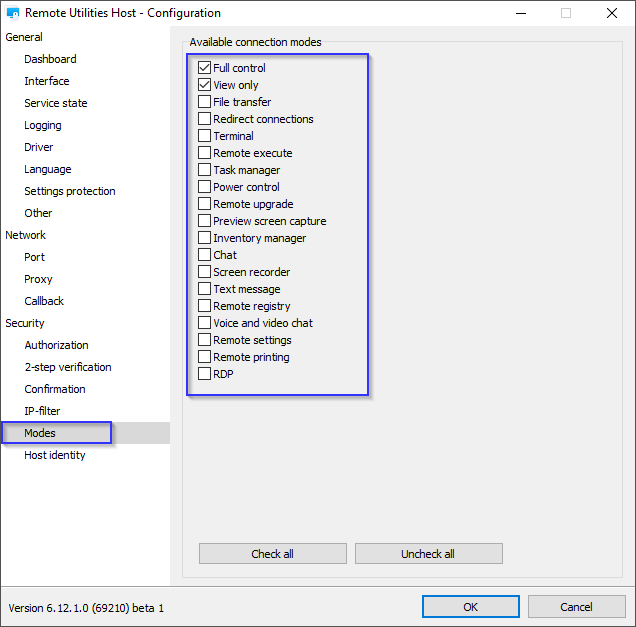Enable the File transfer checkbox
Image resolution: width=636 pixels, height=627 pixels.
coord(205,102)
